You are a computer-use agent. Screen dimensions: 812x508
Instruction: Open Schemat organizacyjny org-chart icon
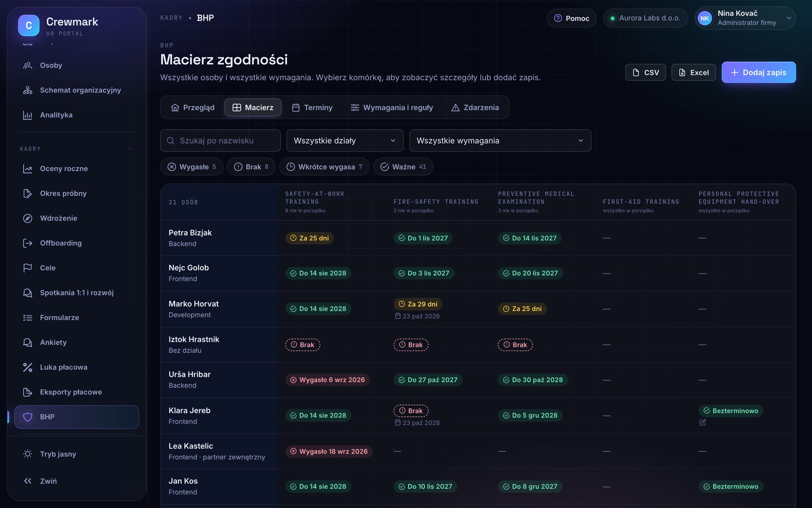click(27, 90)
